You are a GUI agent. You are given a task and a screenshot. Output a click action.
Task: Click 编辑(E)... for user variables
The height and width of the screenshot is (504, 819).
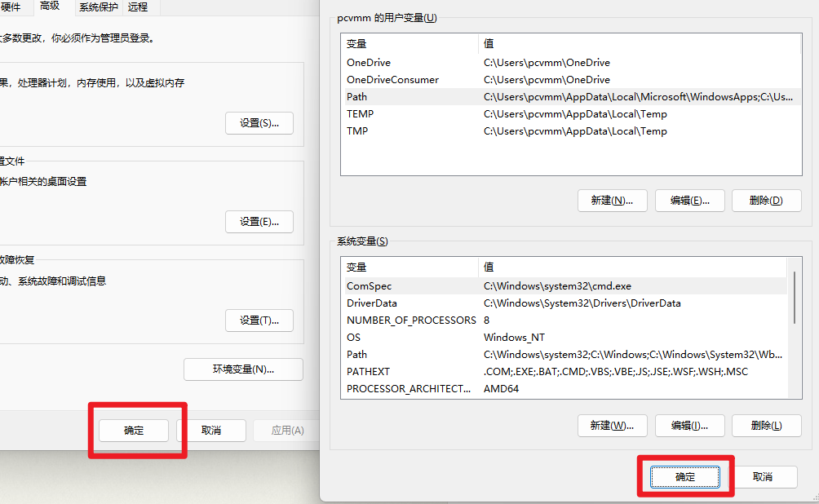pos(690,201)
